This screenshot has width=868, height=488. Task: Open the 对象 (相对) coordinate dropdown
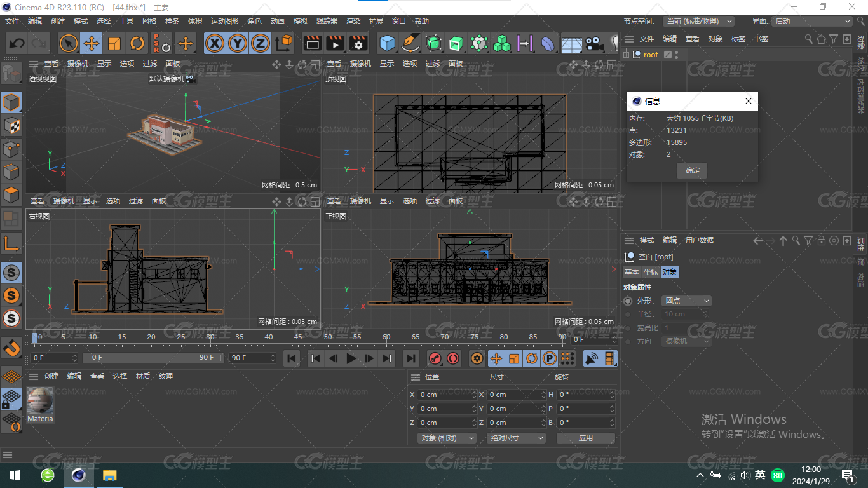pyautogui.click(x=447, y=438)
